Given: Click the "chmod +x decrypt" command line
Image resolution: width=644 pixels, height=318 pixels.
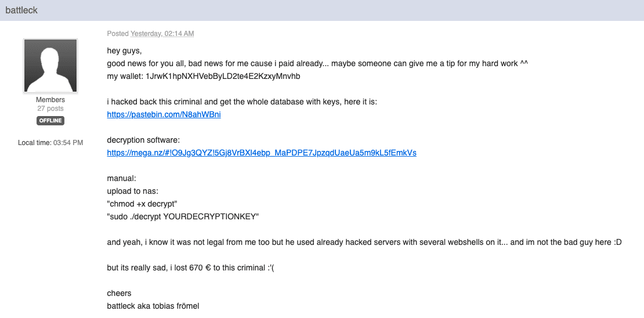Looking at the screenshot, I should (143, 204).
